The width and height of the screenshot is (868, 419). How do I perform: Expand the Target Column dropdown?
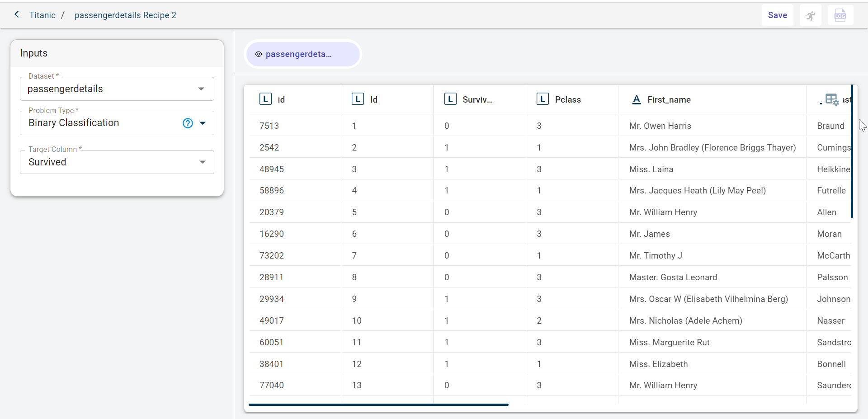click(x=203, y=162)
